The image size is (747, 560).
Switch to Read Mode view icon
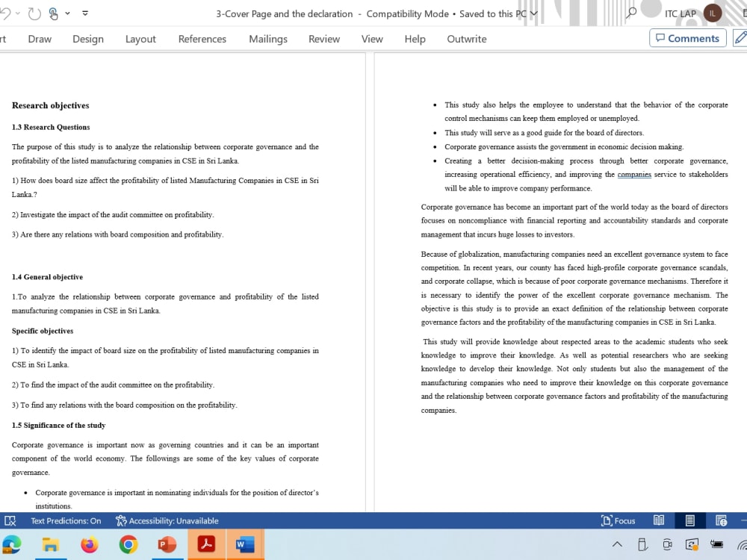(x=659, y=520)
